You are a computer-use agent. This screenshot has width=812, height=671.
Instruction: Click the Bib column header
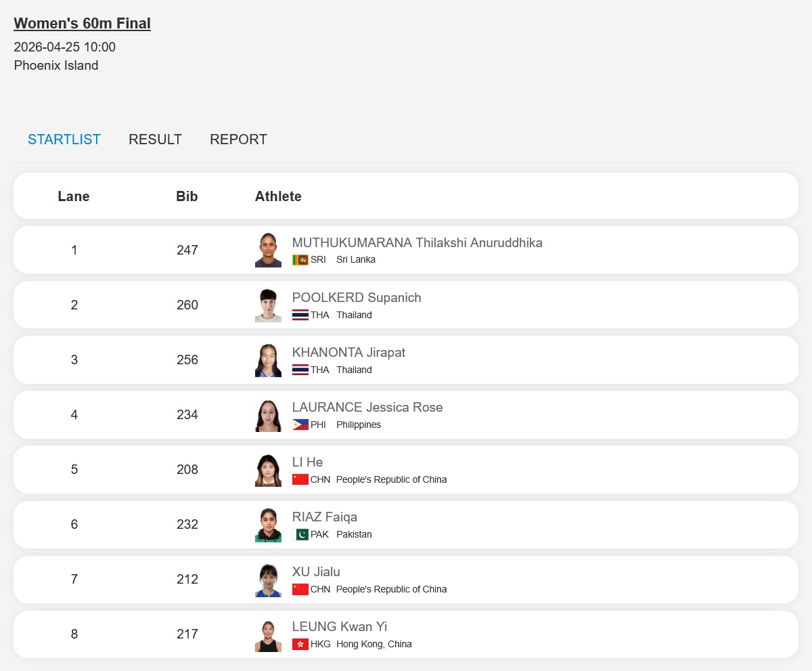[187, 196]
